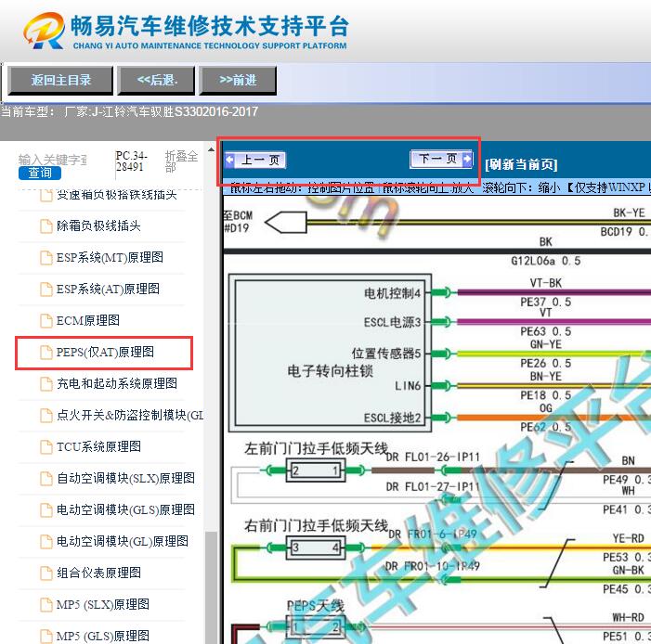The height and width of the screenshot is (644, 651).
Task: Click the 电子转向柱锁 module box
Action: [x=330, y=354]
